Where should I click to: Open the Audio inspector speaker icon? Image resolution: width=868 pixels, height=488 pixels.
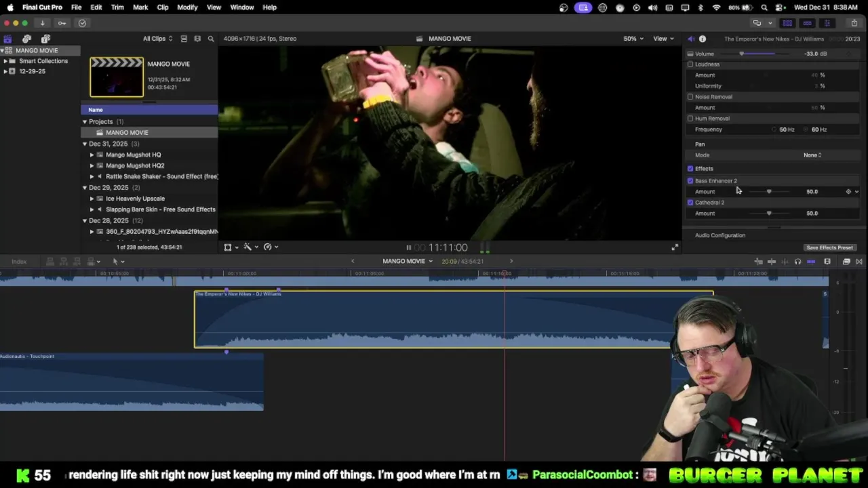[691, 39]
